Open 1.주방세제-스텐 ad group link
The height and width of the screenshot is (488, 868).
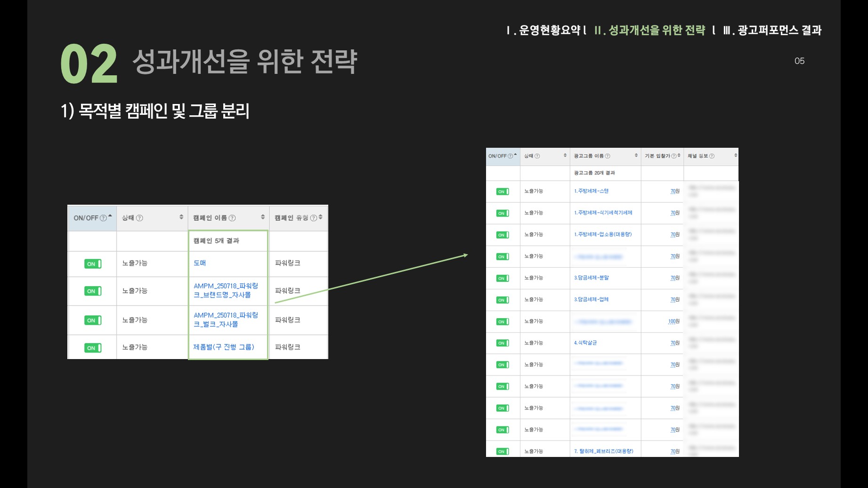pyautogui.click(x=591, y=191)
